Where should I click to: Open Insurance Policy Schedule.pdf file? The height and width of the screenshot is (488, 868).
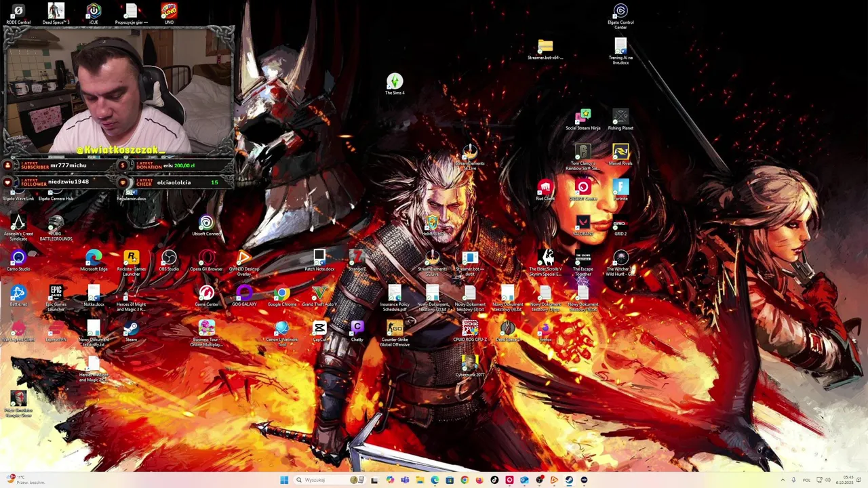[x=395, y=298]
